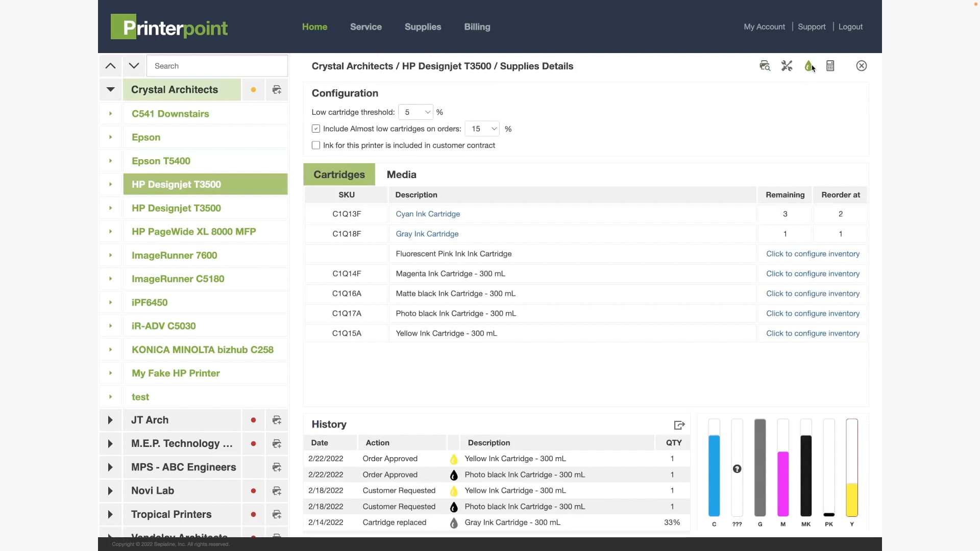980x551 pixels.
Task: Click yellow drop icon in 2/22/2022 Yellow Ink row
Action: tap(454, 459)
